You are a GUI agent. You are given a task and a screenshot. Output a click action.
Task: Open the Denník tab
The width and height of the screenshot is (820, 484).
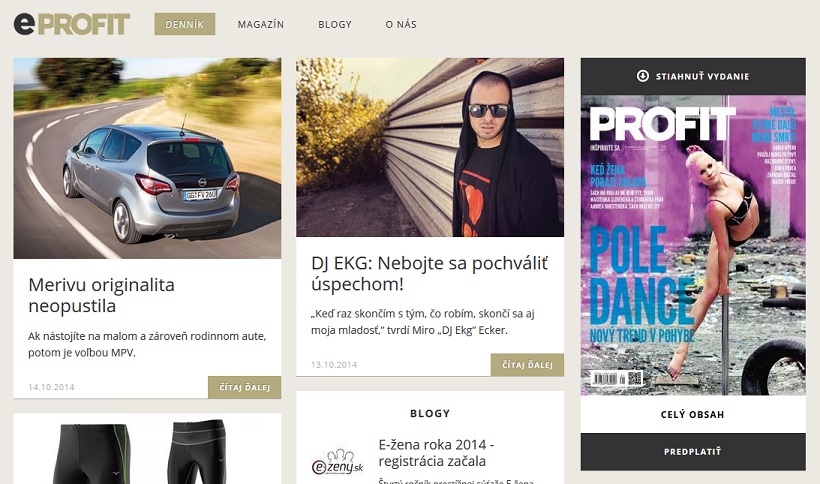(x=185, y=24)
